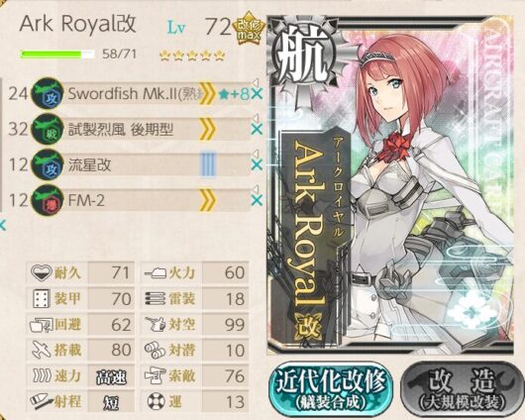
Task: Click the 改造 remodel button
Action: pos(463,389)
